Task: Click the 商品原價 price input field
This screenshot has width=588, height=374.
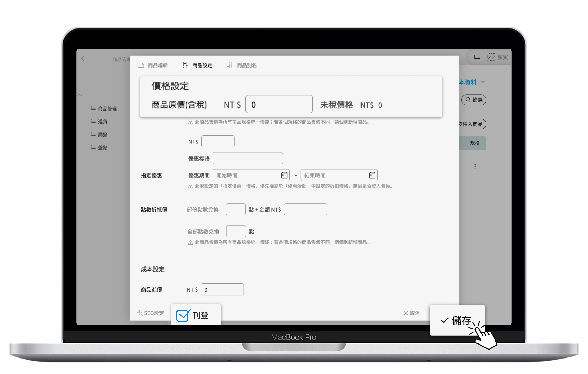Action: [x=279, y=105]
